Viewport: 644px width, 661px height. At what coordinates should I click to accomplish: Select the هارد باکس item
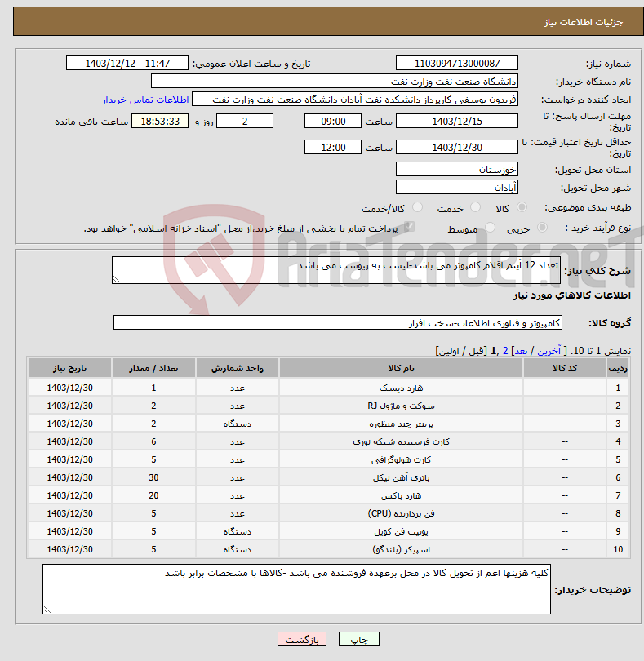tap(401, 496)
